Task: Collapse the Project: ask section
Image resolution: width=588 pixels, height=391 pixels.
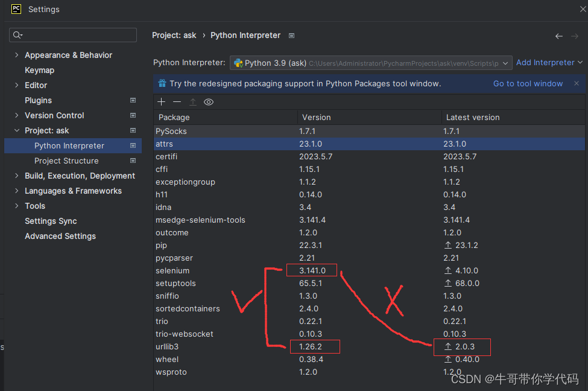Action: tap(16, 130)
